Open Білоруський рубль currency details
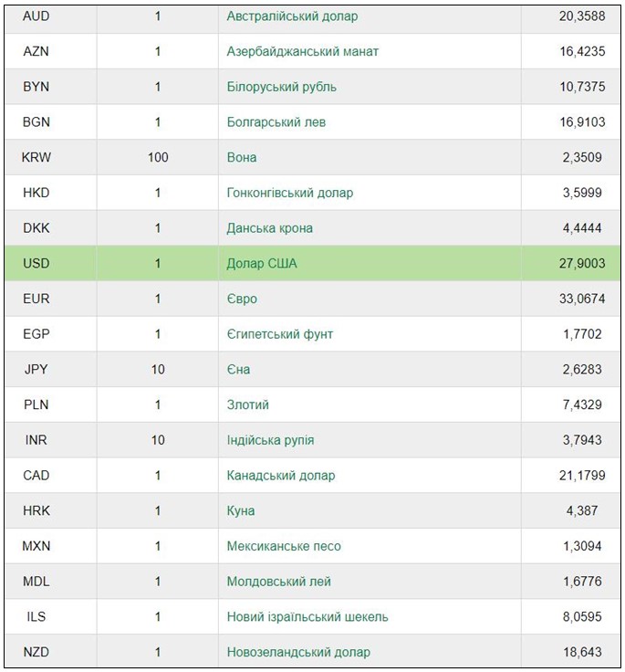This screenshot has width=625, height=672. 281,87
